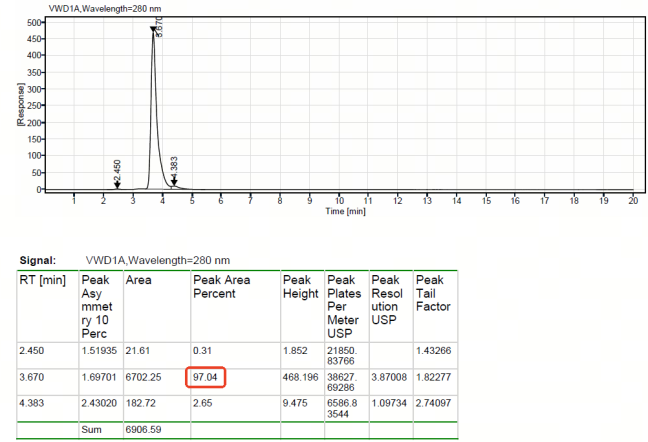Select the Peak Area Percent header
The image size is (648, 442).
(x=222, y=287)
